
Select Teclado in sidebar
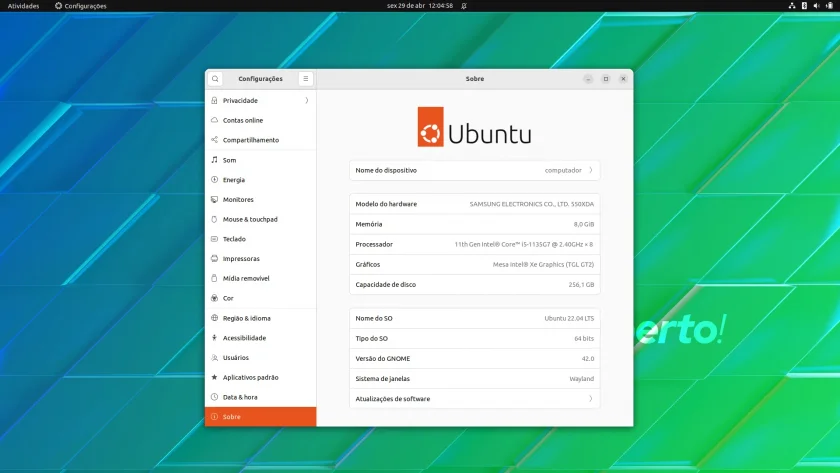coord(260,239)
